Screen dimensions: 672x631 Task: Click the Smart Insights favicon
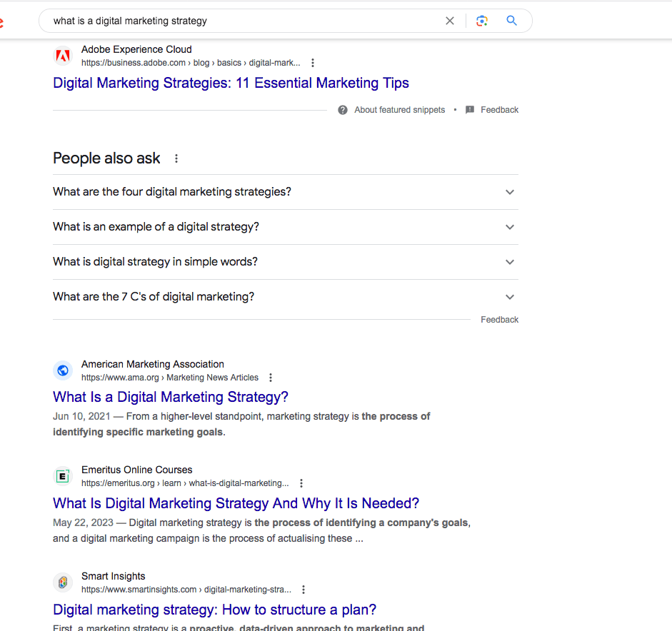click(63, 582)
